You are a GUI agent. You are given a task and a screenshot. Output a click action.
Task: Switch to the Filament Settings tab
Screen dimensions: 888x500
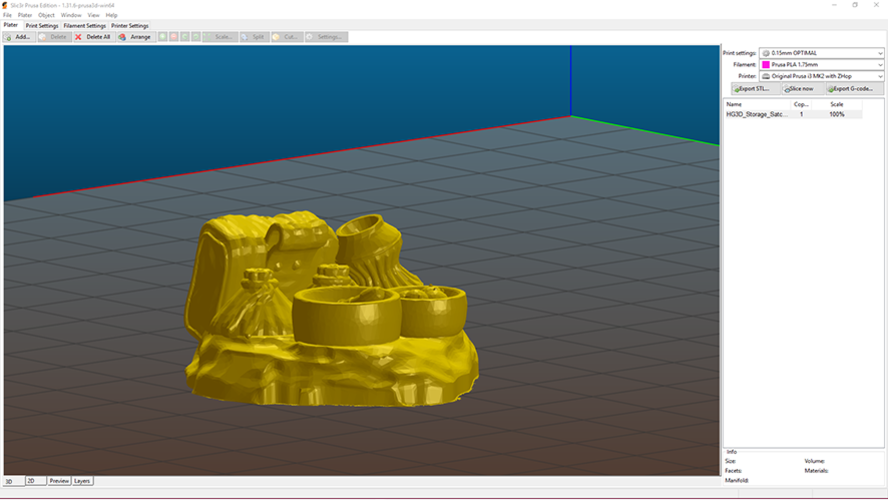click(x=84, y=25)
